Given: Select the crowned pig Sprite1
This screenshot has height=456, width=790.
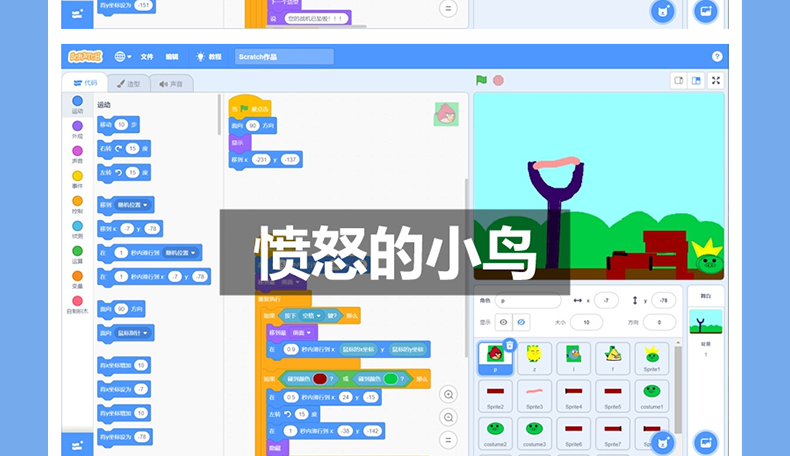Looking at the screenshot, I should coord(652,358).
